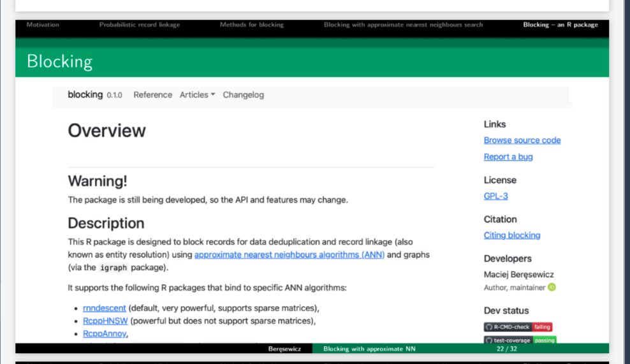Click Blocking with approximate NN footer title

[x=369, y=349]
